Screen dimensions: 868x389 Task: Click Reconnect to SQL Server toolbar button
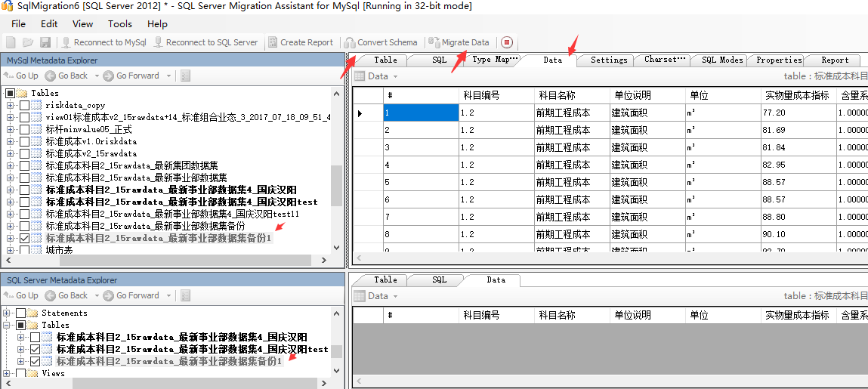pos(205,42)
